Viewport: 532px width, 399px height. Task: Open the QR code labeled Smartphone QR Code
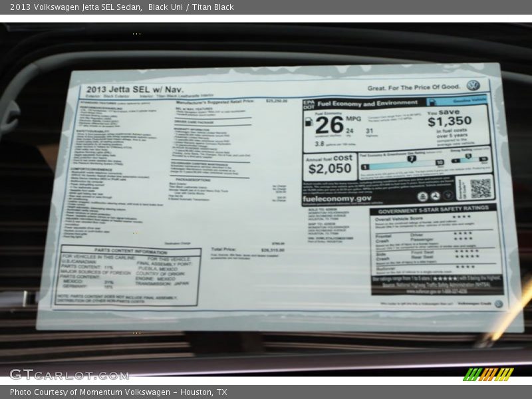(x=481, y=190)
